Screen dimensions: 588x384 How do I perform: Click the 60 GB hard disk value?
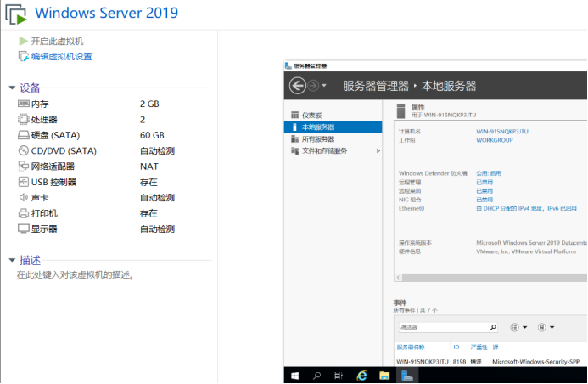(152, 135)
